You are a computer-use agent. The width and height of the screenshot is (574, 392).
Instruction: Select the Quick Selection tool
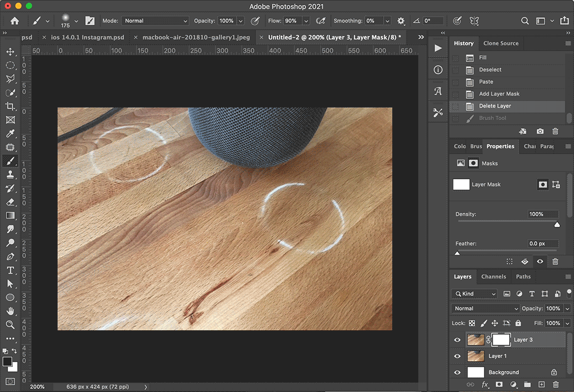pyautogui.click(x=10, y=92)
